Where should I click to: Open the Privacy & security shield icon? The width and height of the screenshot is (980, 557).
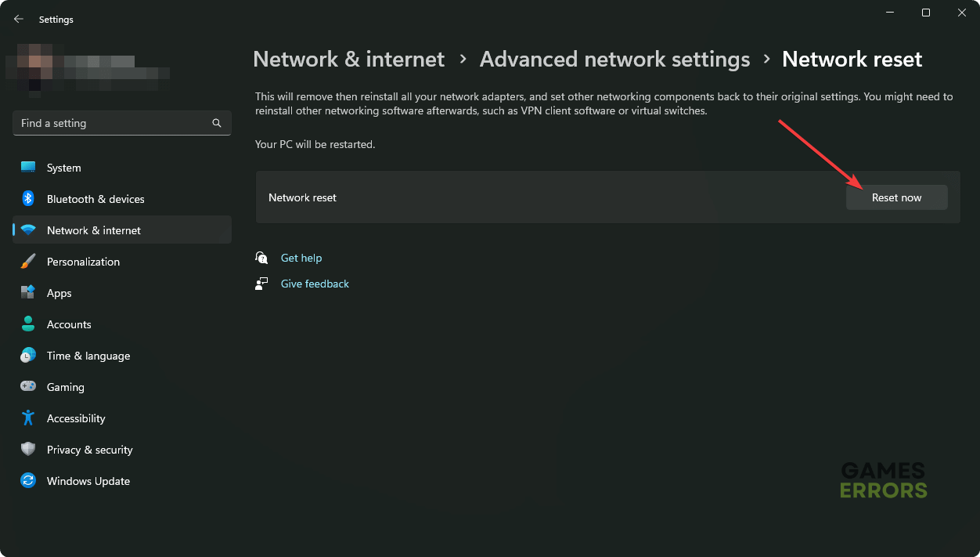pyautogui.click(x=28, y=450)
